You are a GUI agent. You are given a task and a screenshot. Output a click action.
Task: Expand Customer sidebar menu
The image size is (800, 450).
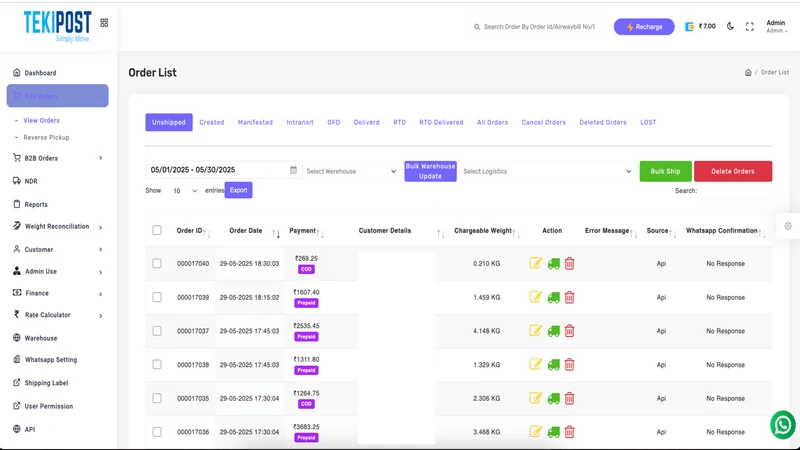(x=58, y=249)
